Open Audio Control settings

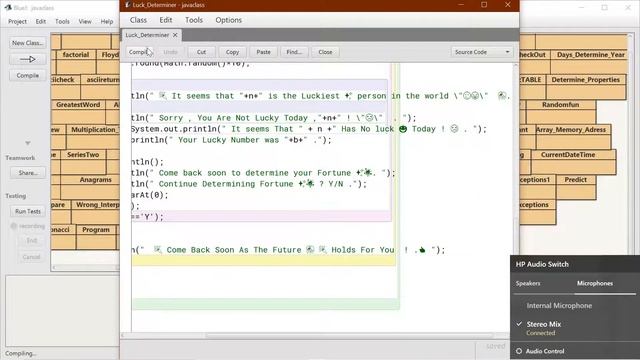[544, 351]
